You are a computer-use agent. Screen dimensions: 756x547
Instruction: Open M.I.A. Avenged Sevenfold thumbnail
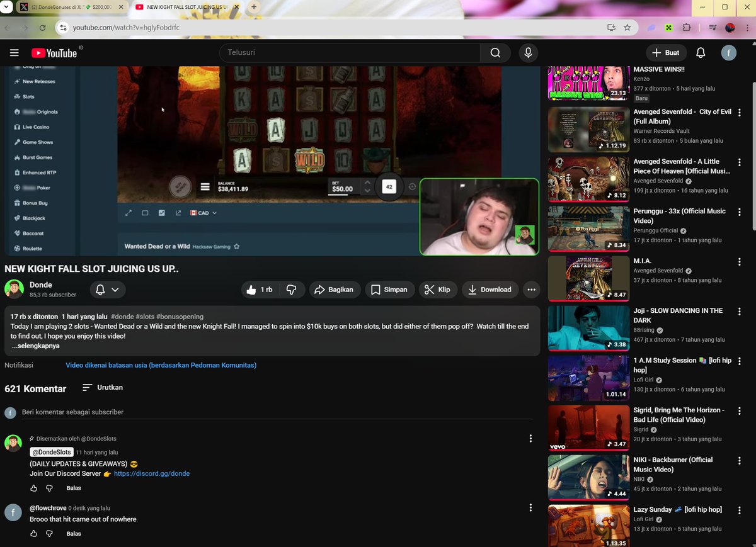(x=588, y=278)
